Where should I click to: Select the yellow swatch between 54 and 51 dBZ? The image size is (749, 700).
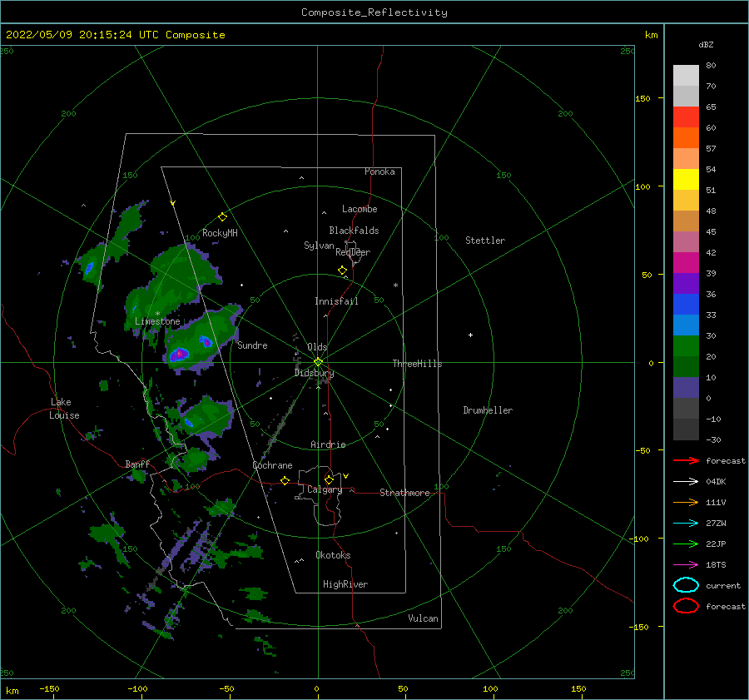click(x=686, y=180)
